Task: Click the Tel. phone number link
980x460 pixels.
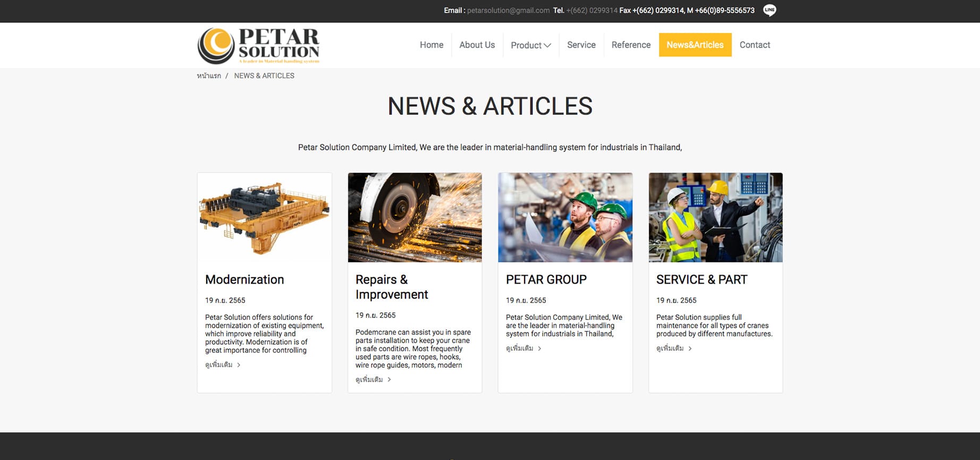Action: click(592, 11)
